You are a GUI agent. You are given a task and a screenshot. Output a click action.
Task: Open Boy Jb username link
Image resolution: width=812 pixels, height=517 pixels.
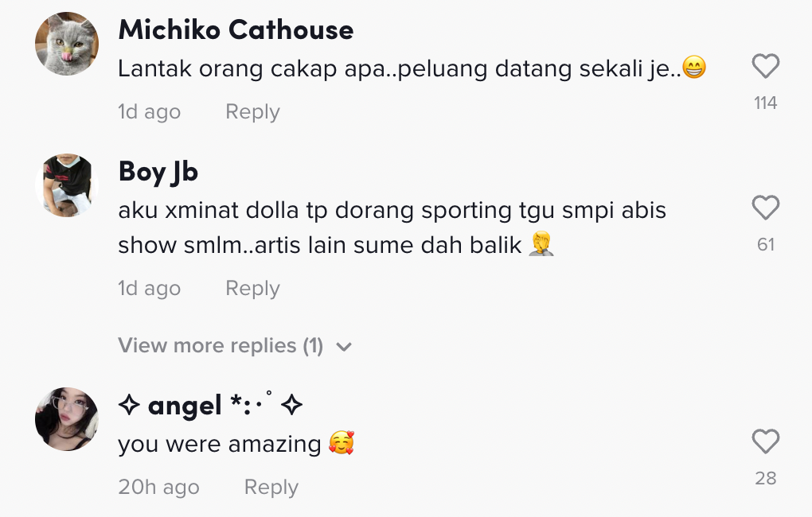158,172
